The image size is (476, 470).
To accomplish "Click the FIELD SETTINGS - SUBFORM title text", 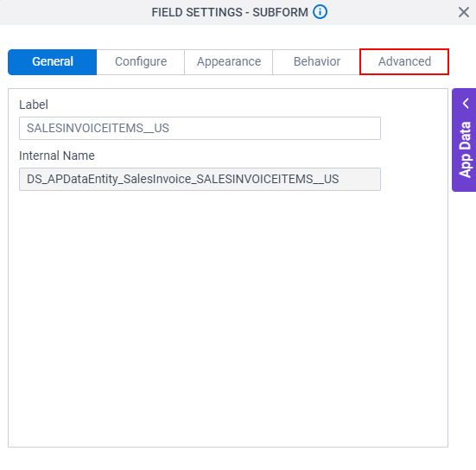I will point(230,12).
